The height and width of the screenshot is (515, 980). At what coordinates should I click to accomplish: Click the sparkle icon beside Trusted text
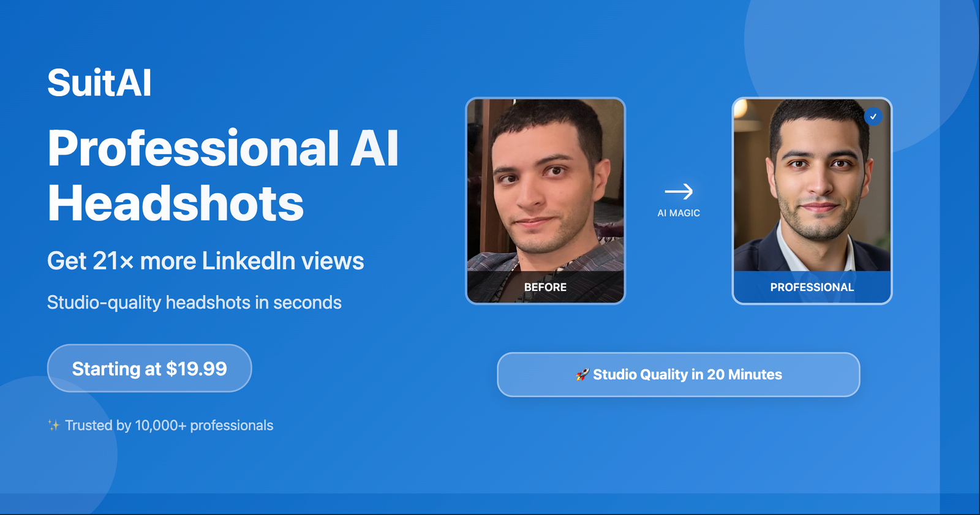[x=54, y=426]
